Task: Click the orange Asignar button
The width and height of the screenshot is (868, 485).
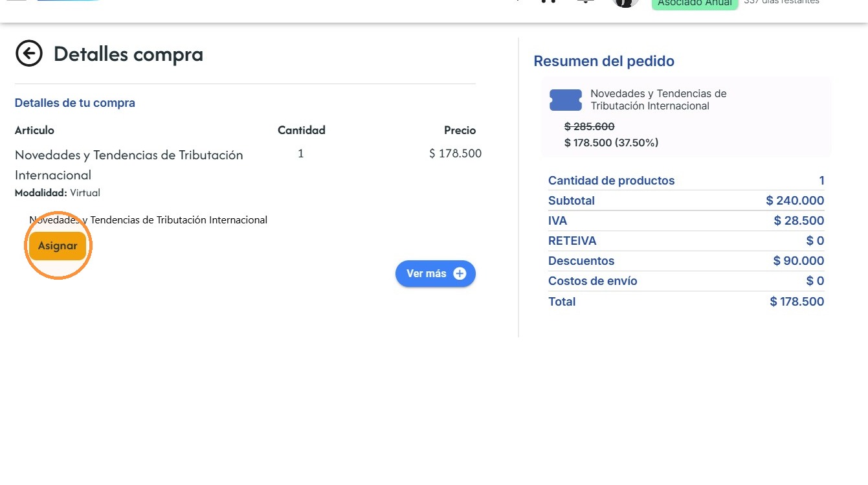Action: coord(58,246)
